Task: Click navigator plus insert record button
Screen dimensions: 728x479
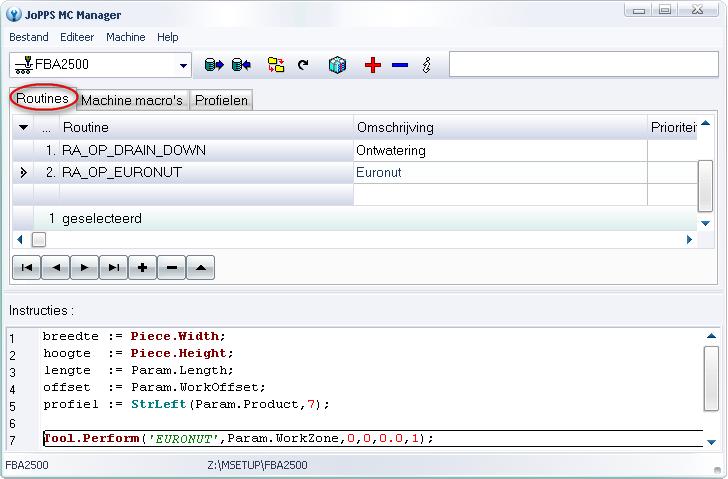Action: click(x=143, y=267)
